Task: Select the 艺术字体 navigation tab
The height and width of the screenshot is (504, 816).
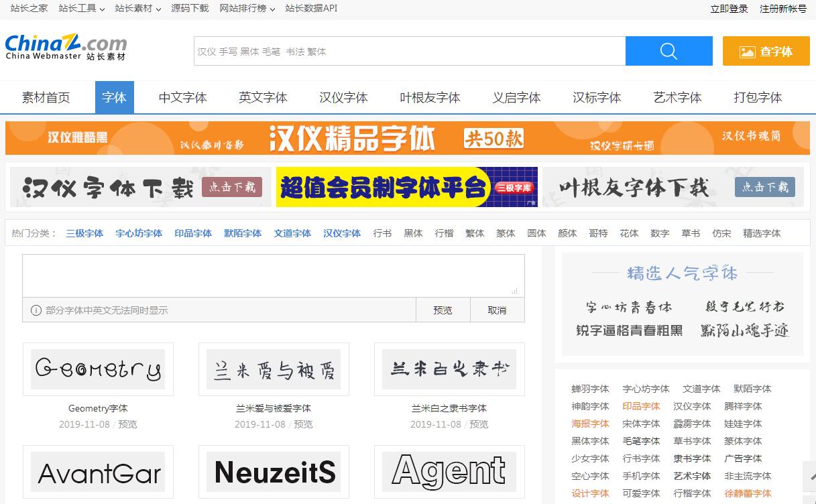Action: coord(677,98)
